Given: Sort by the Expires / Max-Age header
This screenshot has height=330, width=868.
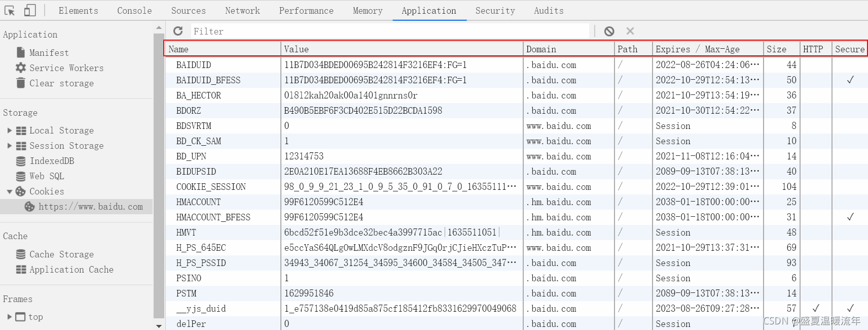Looking at the screenshot, I should (x=708, y=49).
